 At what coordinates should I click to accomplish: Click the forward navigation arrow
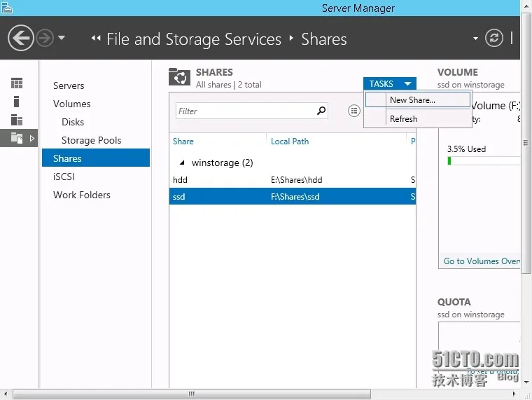45,38
